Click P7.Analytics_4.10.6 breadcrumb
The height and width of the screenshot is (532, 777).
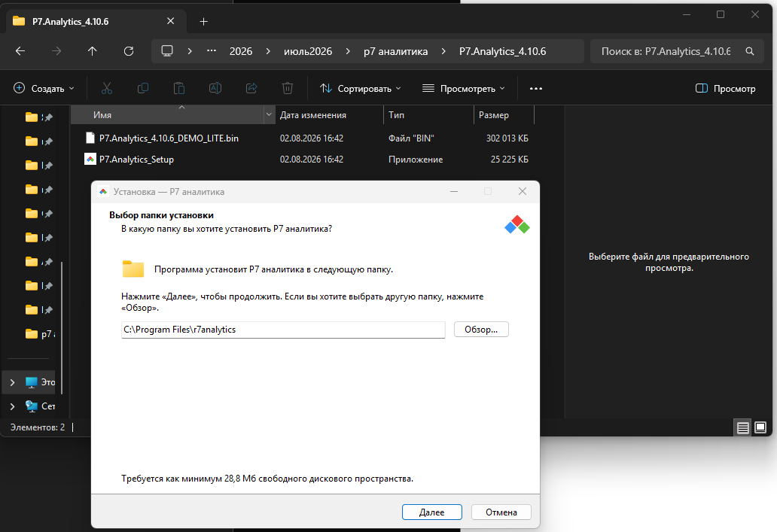(502, 51)
